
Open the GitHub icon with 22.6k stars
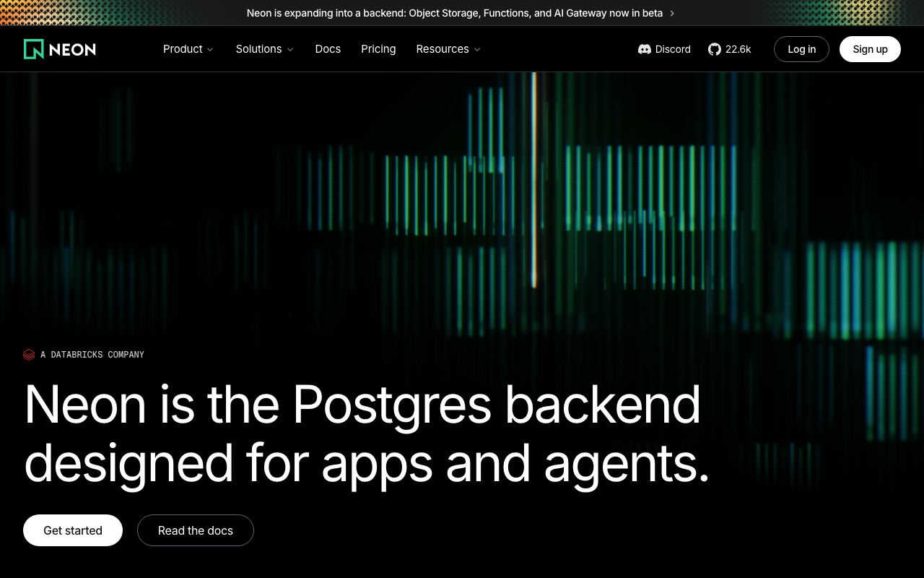(x=715, y=49)
